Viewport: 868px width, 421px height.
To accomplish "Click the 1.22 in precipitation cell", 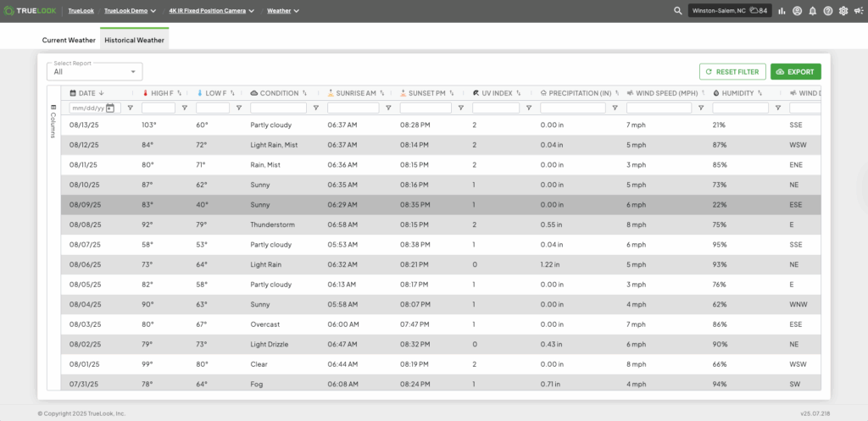I will [x=549, y=264].
